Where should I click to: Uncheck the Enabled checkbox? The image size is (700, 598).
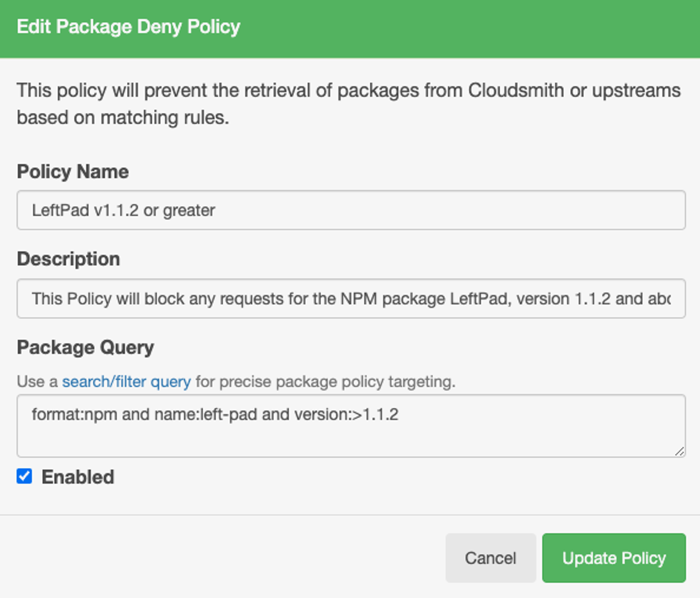pyautogui.click(x=24, y=476)
